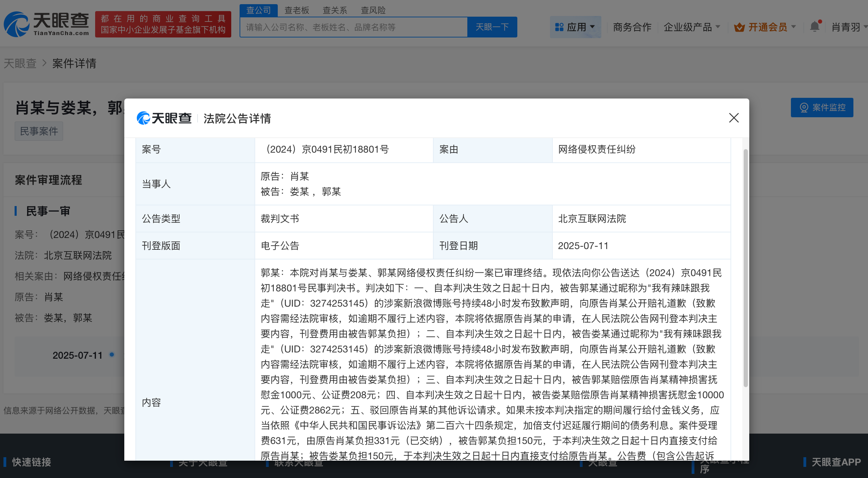Expand the 开通会员 dropdown arrow
The height and width of the screenshot is (478, 868).
tap(793, 27)
